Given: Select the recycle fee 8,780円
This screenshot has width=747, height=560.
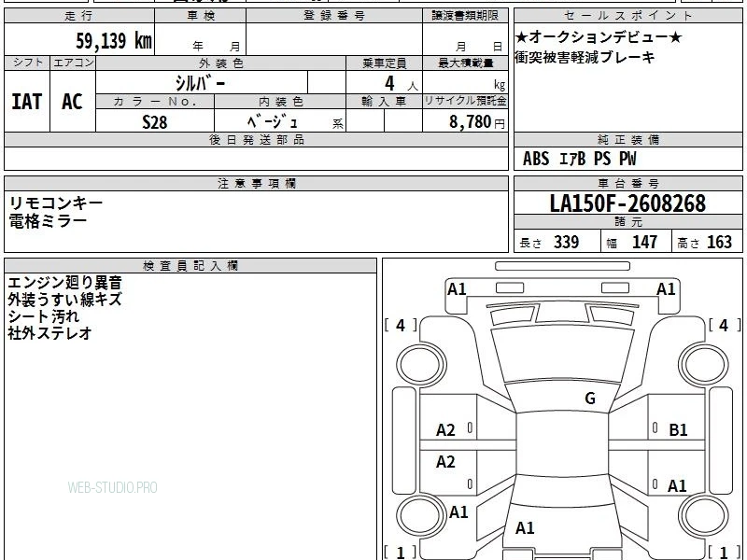Looking at the screenshot, I should coord(477,122).
